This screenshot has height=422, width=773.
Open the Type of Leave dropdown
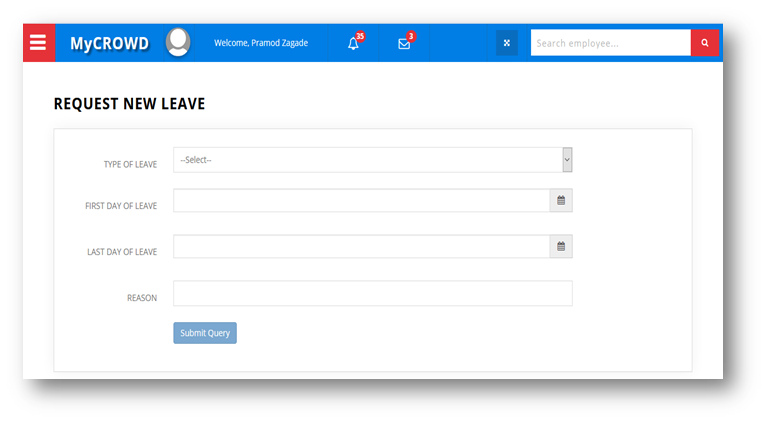[366, 160]
